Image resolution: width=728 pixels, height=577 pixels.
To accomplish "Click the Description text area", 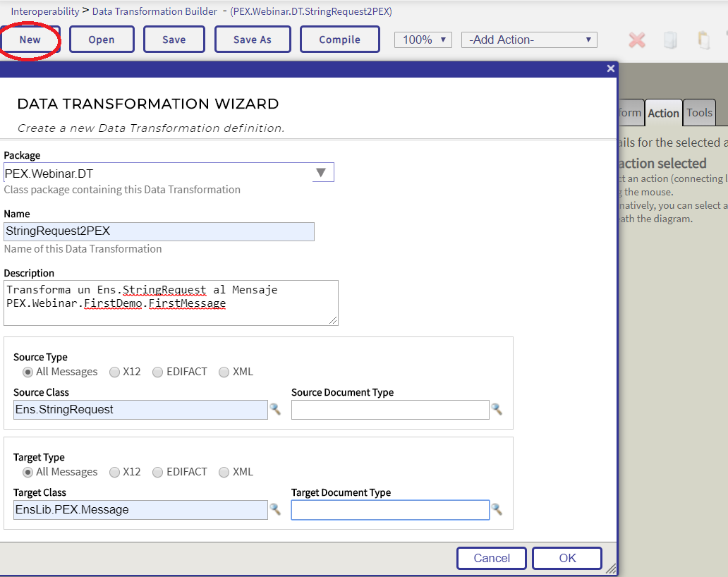I will coord(171,303).
